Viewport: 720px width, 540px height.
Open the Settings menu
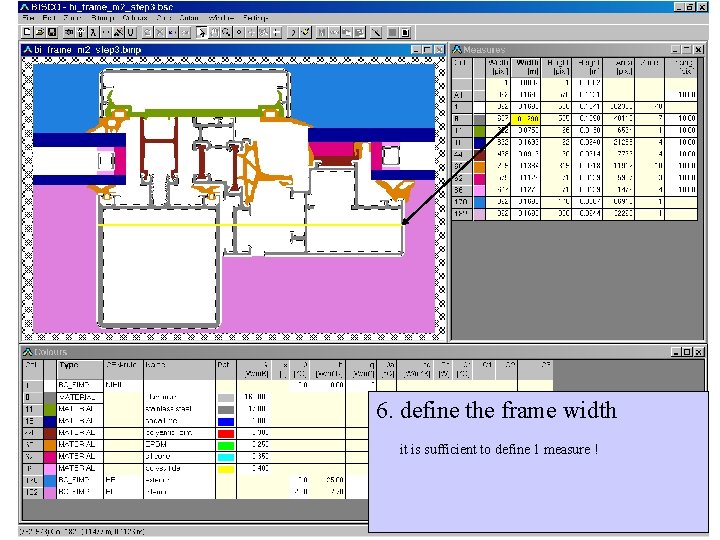pos(255,18)
